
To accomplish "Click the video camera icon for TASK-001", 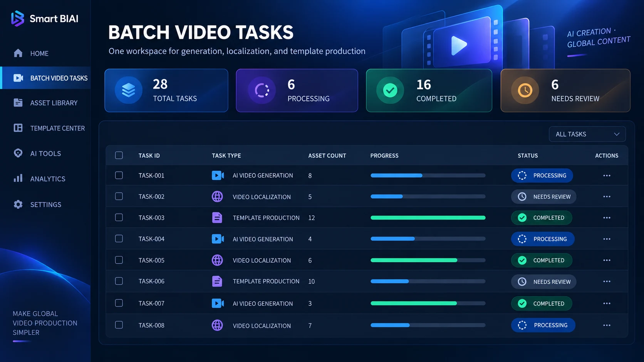I will pos(218,175).
